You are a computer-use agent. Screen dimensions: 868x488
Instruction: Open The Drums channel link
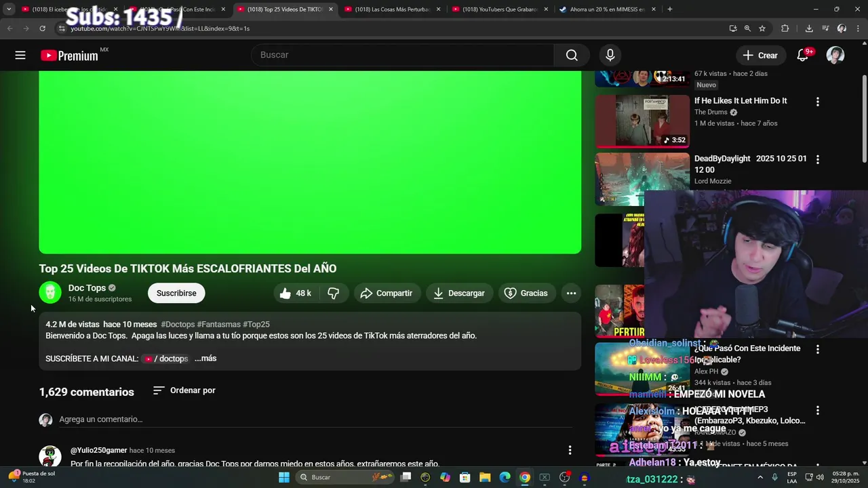pyautogui.click(x=711, y=113)
